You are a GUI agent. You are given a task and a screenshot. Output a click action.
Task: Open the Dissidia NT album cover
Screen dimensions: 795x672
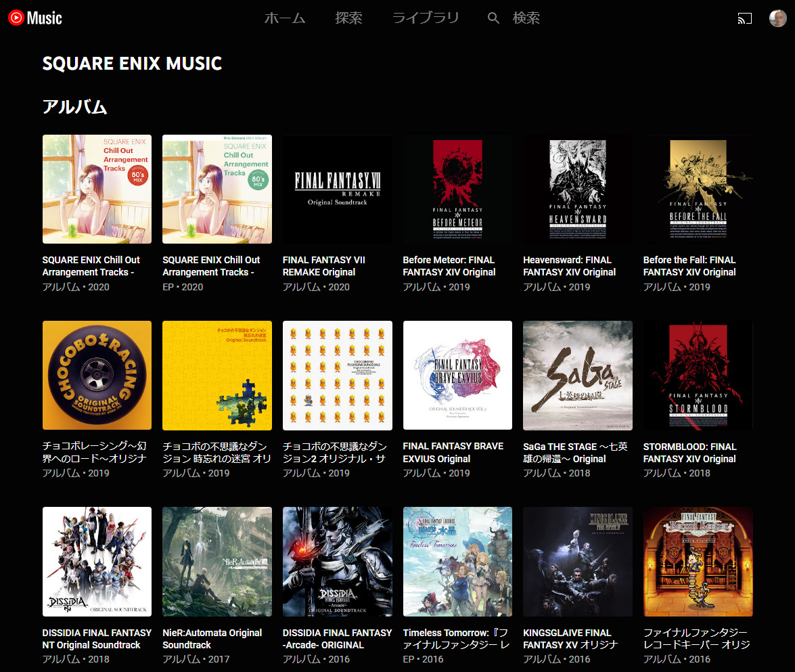click(x=97, y=562)
